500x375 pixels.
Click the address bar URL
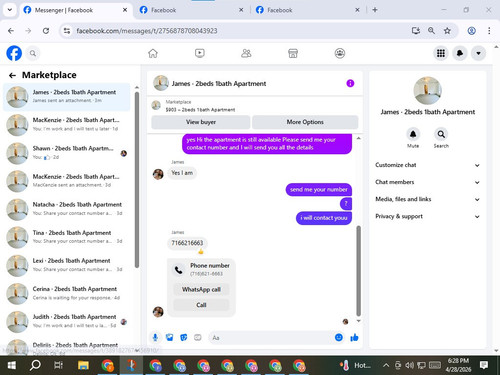click(147, 31)
